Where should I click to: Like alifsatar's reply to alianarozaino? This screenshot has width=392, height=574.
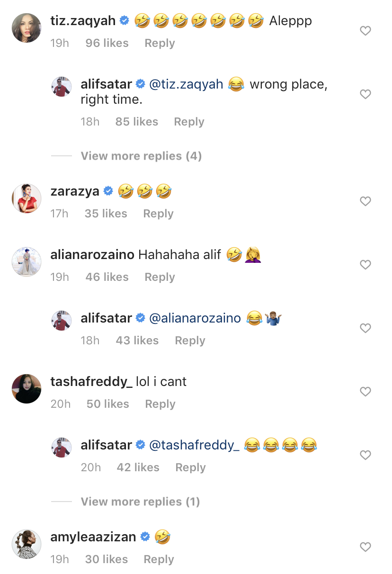click(x=365, y=328)
